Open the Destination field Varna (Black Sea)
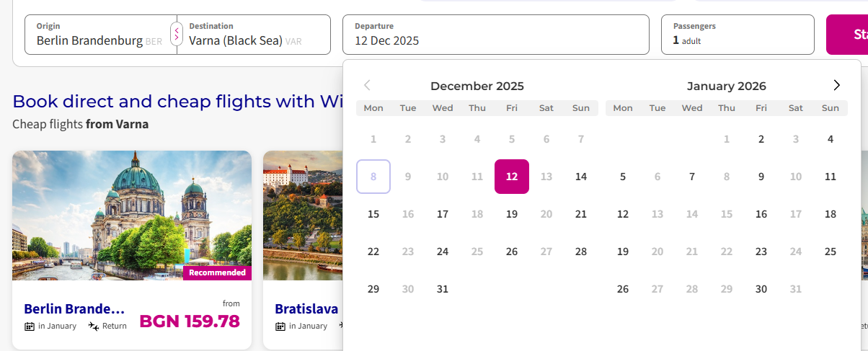The height and width of the screenshot is (351, 868). 254,35
